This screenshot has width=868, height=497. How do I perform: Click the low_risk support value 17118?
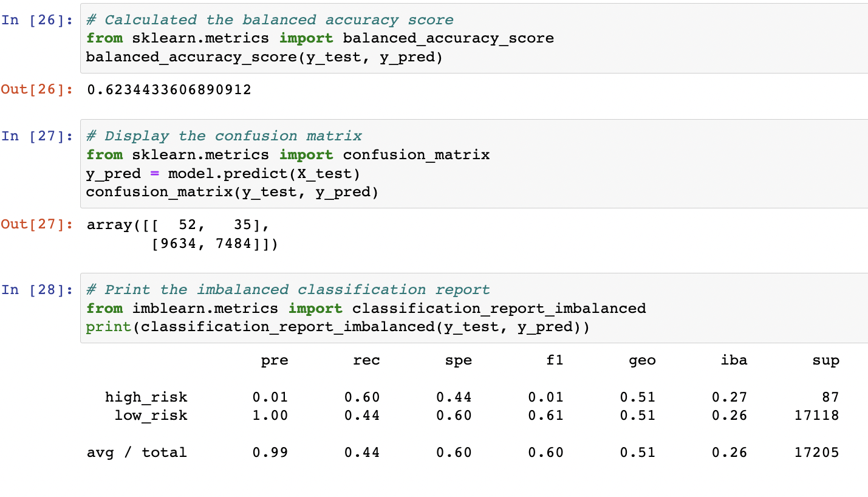coord(817,416)
